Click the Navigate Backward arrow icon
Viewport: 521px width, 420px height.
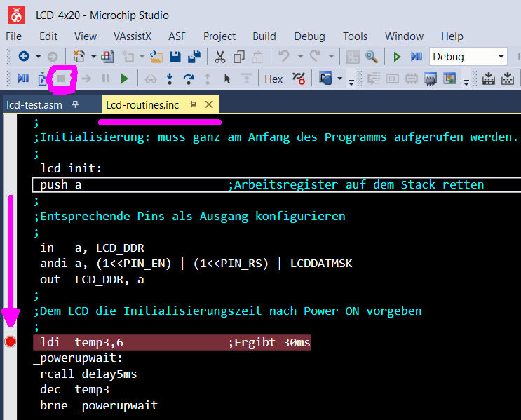[x=24, y=57]
